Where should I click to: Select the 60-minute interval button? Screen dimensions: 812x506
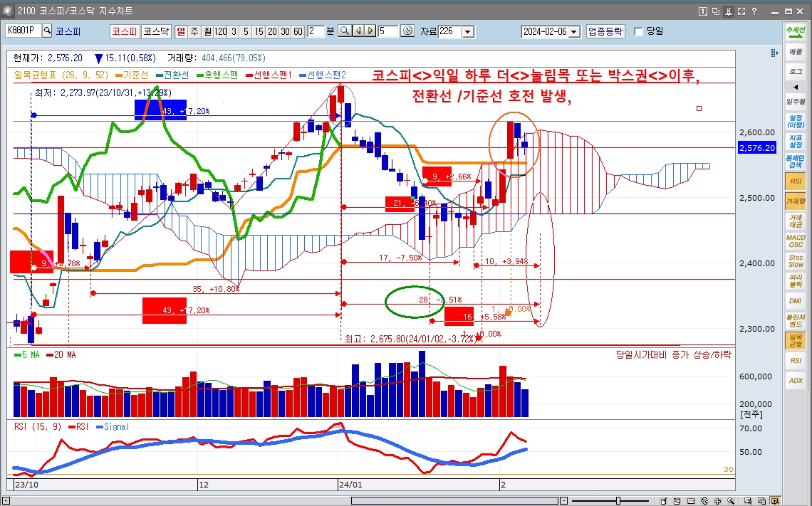(298, 31)
